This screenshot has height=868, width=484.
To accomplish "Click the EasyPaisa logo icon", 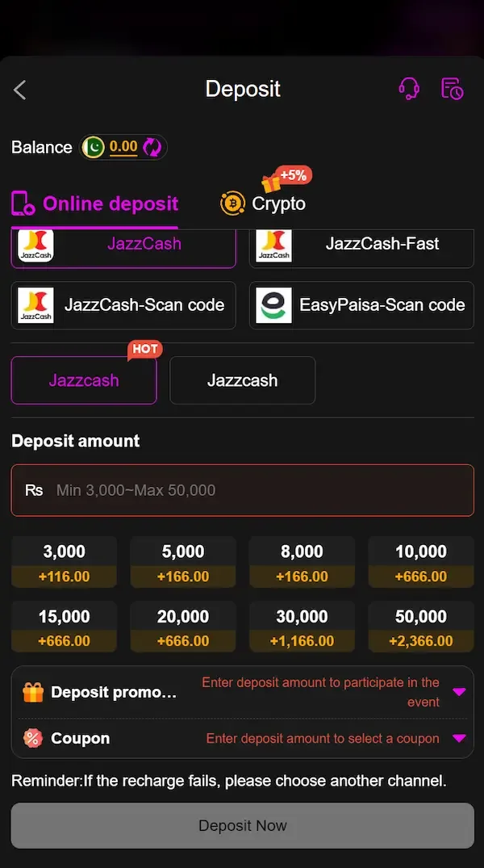I will 273,305.
